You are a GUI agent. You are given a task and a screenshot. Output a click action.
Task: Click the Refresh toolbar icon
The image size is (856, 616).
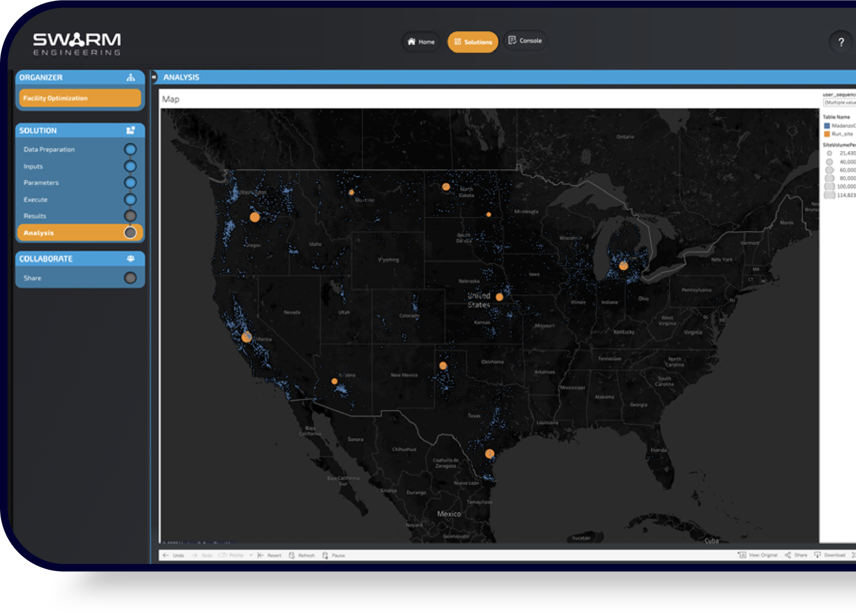[292, 555]
